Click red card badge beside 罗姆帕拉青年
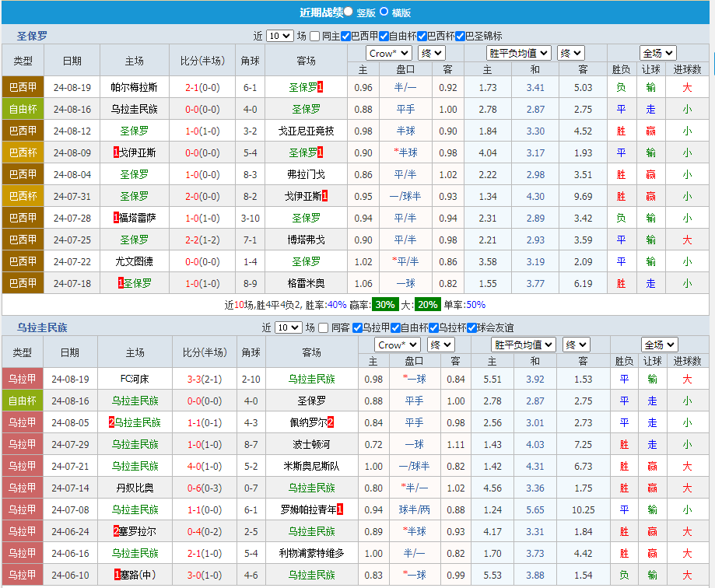This screenshot has height=588, width=715. 340,509
